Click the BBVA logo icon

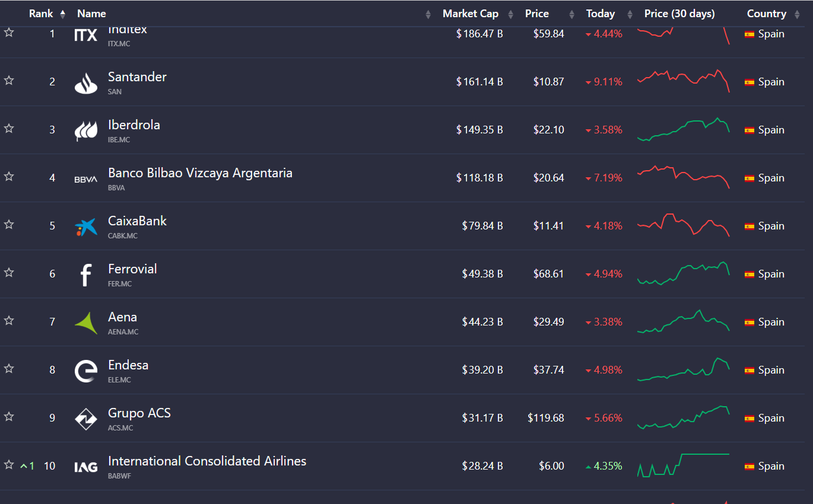[86, 179]
